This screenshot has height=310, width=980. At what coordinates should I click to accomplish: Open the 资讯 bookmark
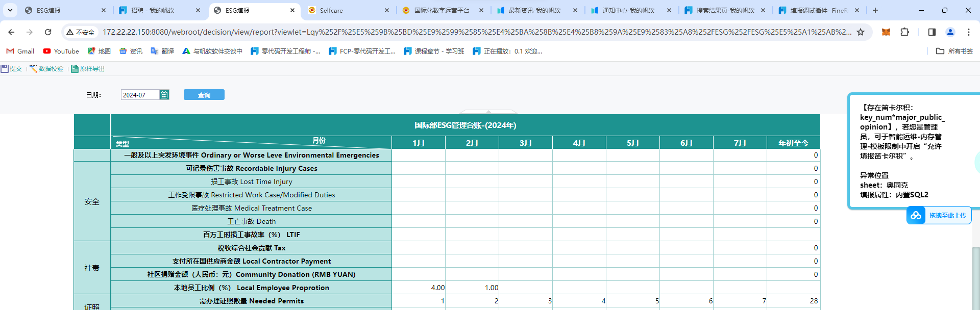tap(131, 51)
